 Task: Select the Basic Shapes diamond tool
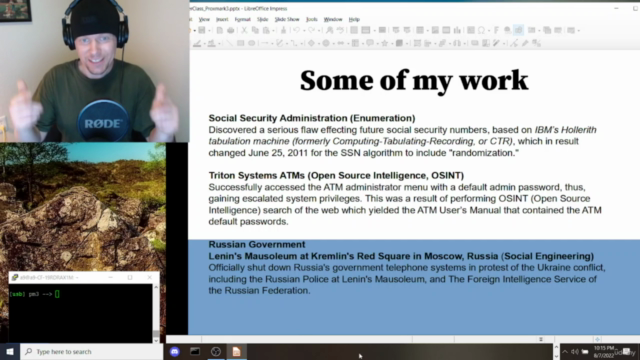point(311,43)
